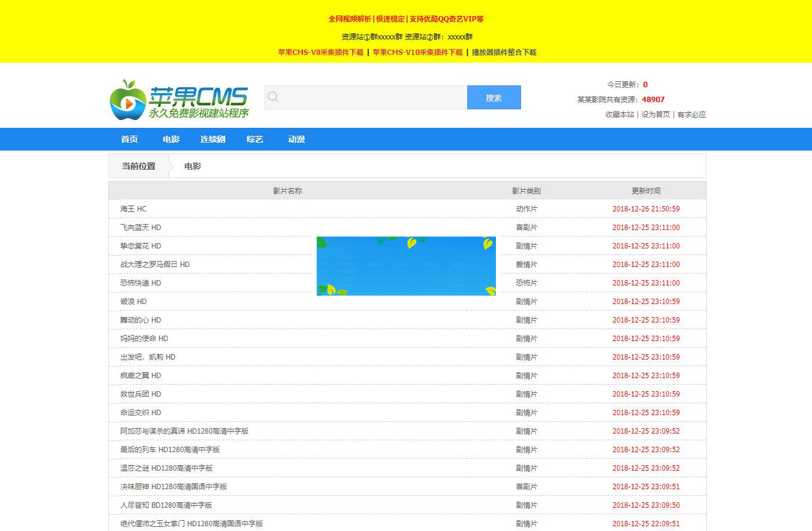
Task: Click the 有求必应 link
Action: pos(691,114)
